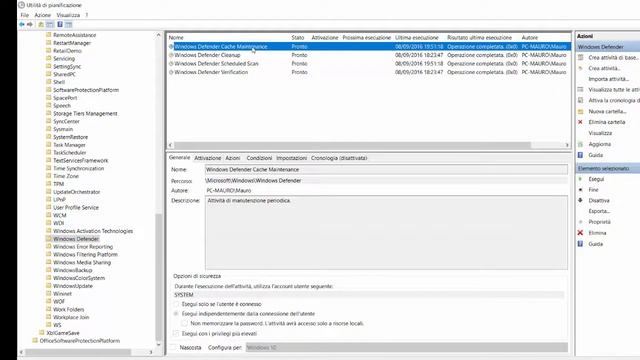Open the Configura per dropdown
This screenshot has width=640, height=360.
(x=407, y=347)
